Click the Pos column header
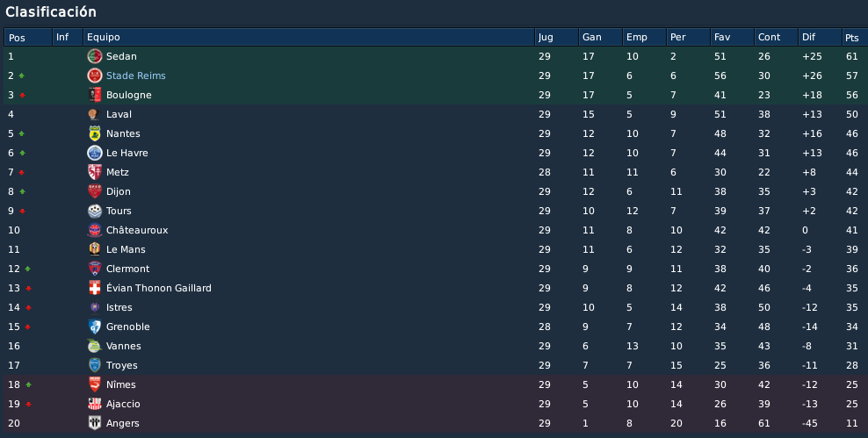Viewport: 868px width, 438px height. (28, 37)
